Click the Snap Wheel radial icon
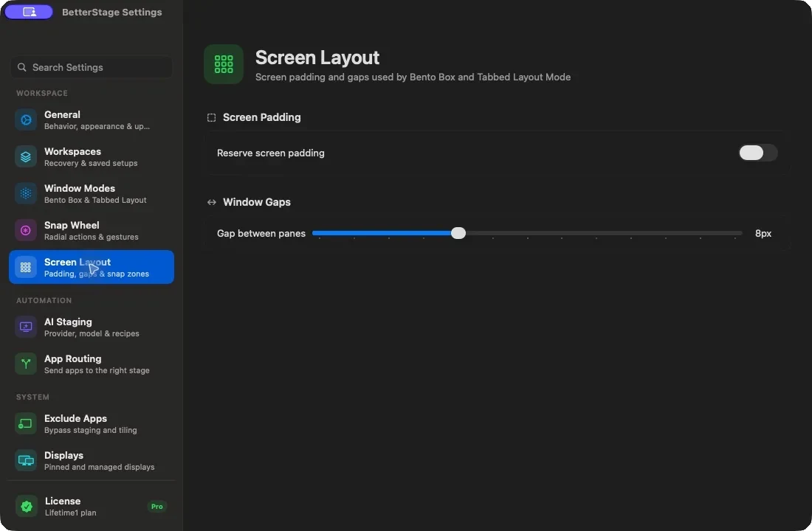Viewport: 812px width, 531px height. coord(25,230)
